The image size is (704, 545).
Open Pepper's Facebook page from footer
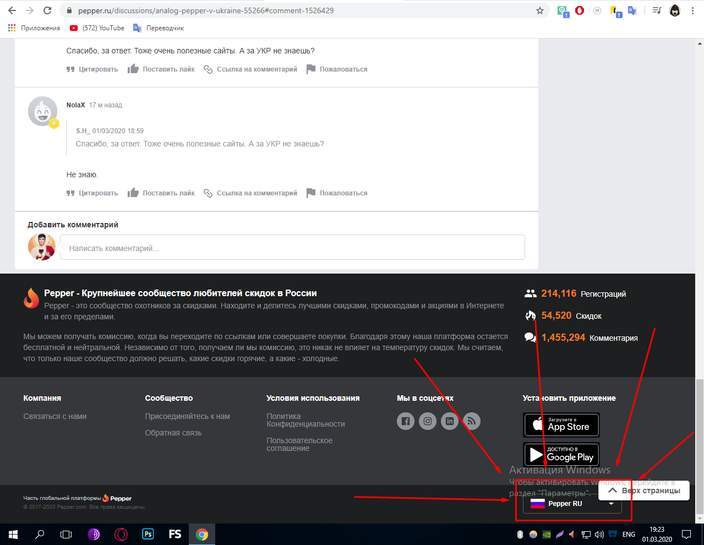click(405, 421)
